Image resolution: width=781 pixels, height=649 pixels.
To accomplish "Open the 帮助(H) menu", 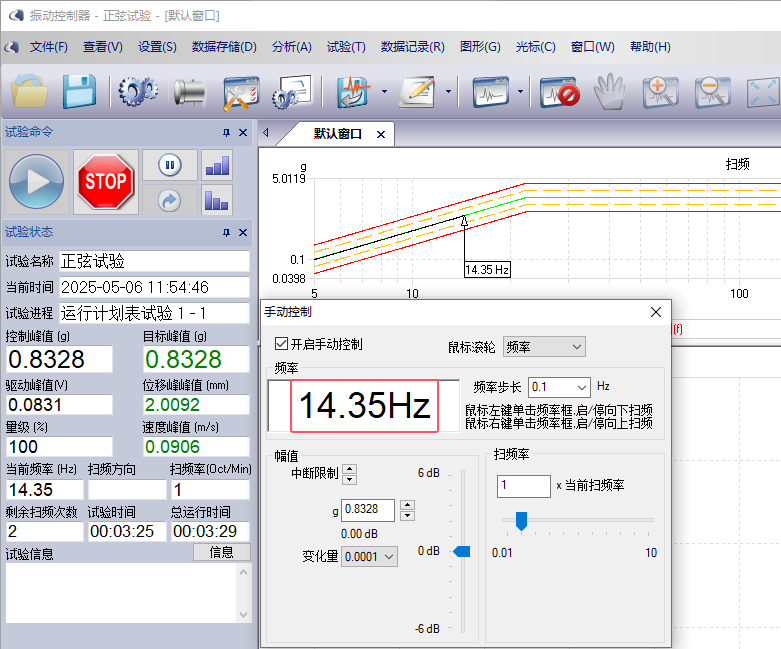I will 650,47.
